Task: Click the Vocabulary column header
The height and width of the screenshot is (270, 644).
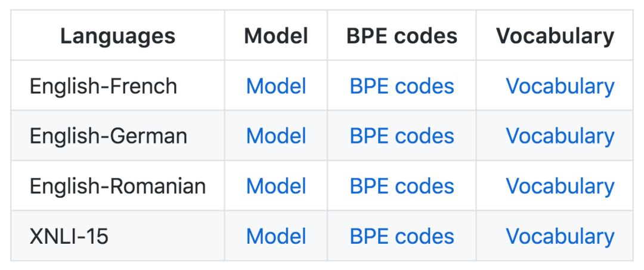Action: 555,36
